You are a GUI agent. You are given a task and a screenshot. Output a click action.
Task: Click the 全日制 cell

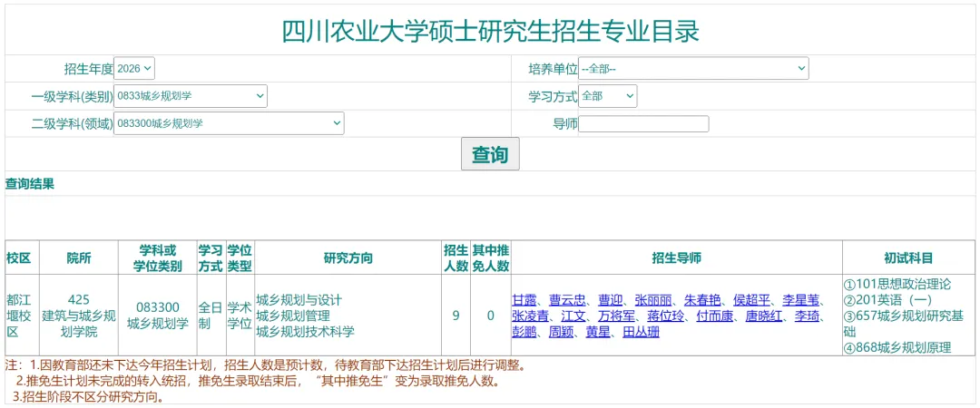pyautogui.click(x=211, y=316)
